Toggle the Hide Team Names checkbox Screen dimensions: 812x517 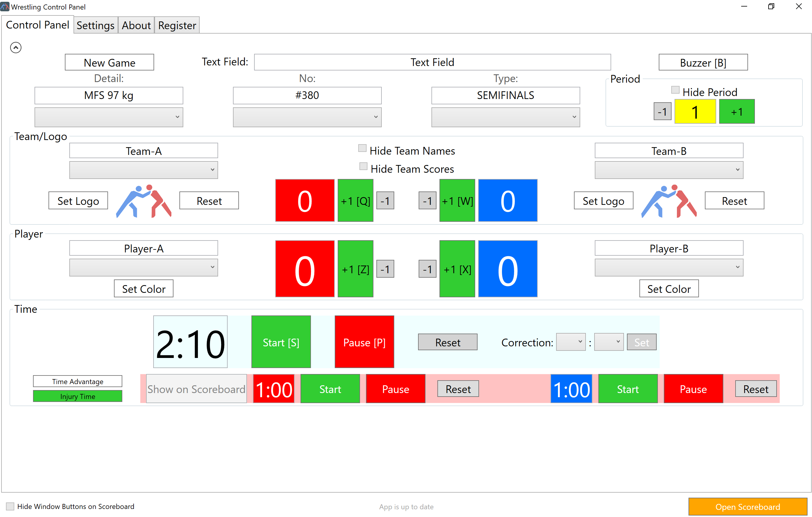[x=362, y=148]
